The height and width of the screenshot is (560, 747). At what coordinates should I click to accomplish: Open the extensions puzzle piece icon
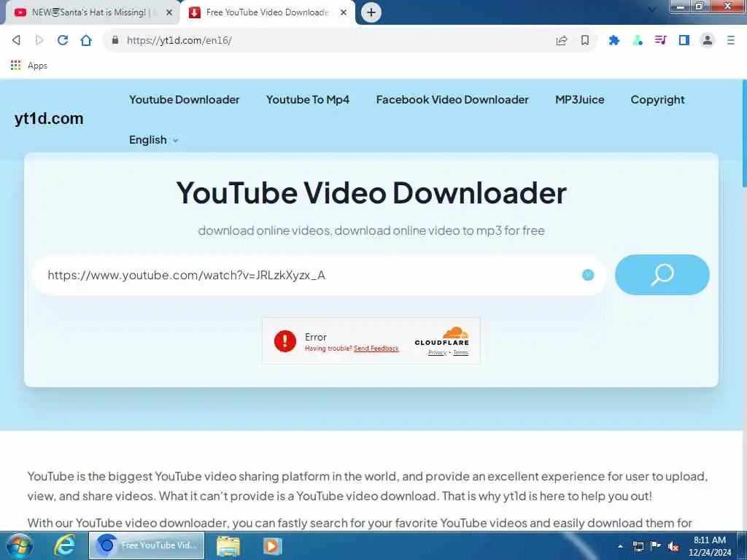pyautogui.click(x=614, y=41)
